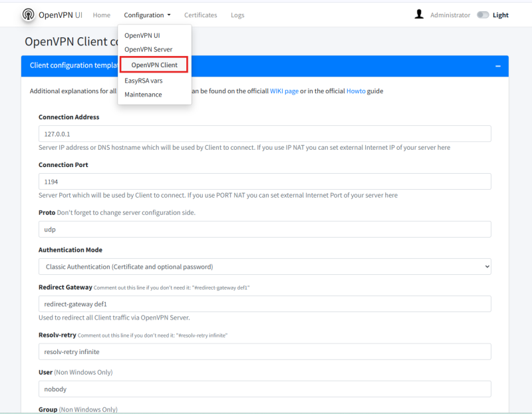This screenshot has width=532, height=414.
Task: Click the OpenVPN UI logo icon
Action: [x=29, y=15]
